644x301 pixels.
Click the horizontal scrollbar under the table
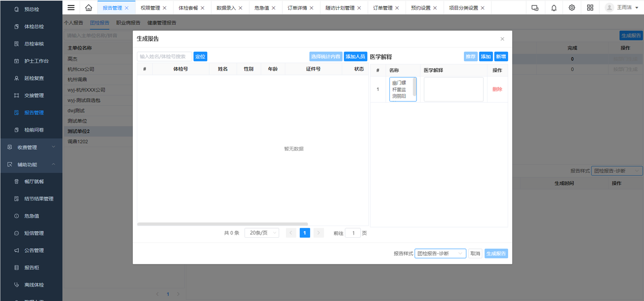[222, 224]
